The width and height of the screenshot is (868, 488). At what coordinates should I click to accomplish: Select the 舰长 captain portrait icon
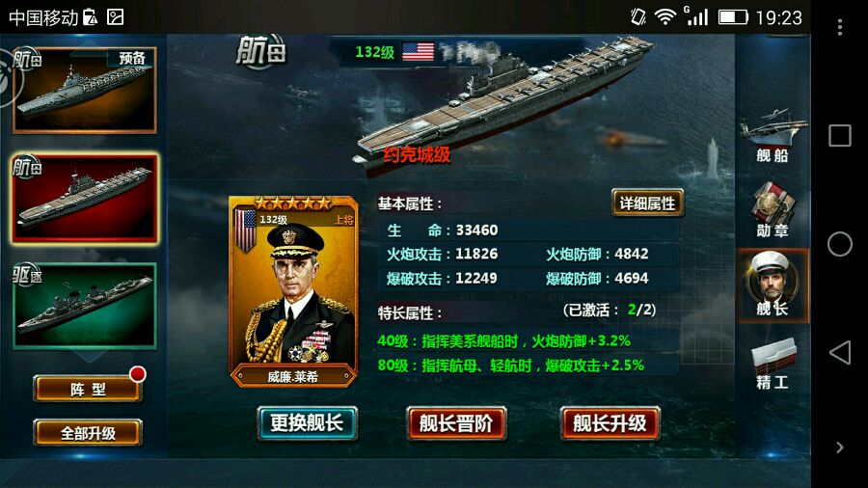pos(773,285)
